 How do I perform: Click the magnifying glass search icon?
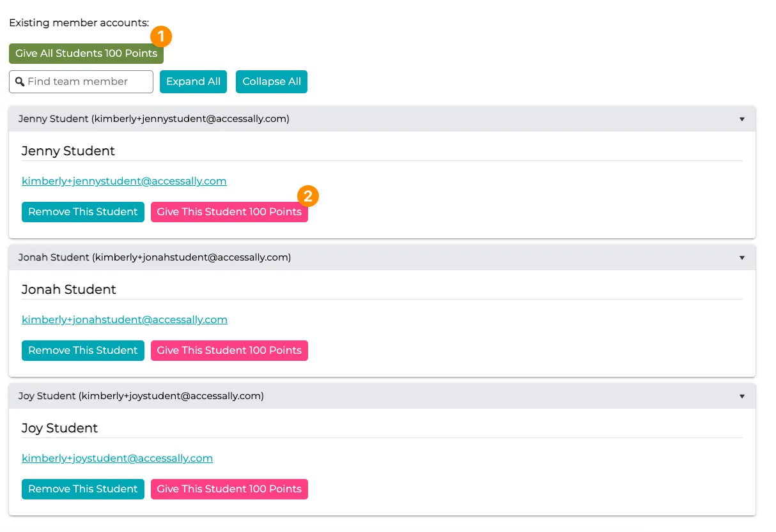[19, 82]
